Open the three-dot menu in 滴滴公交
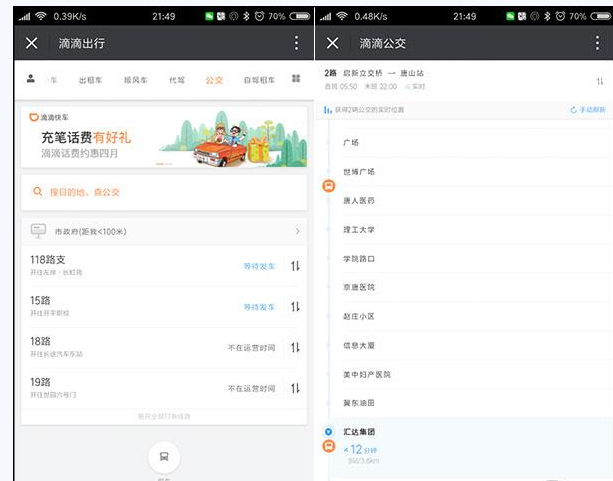The image size is (613, 481). tap(597, 43)
